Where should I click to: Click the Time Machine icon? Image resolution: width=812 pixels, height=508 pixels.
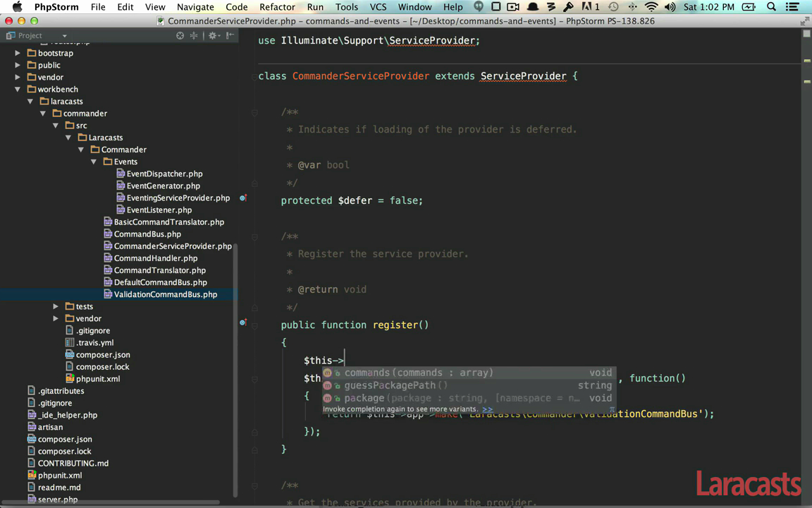(613, 7)
